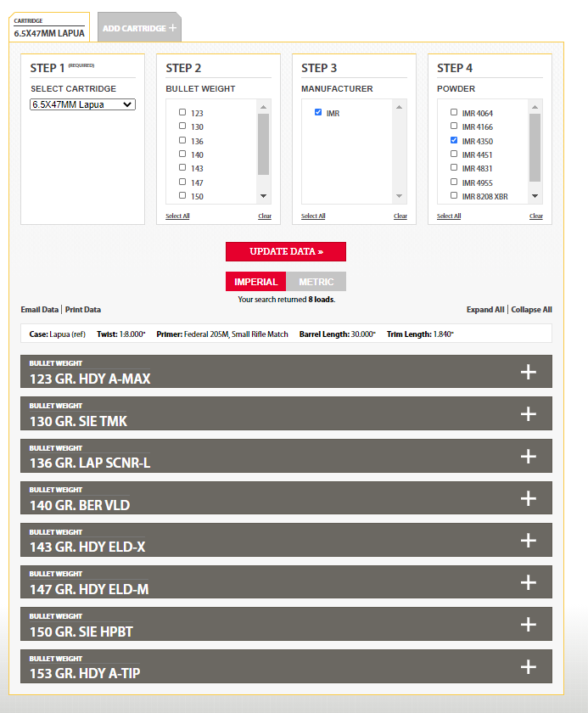
Task: Show 147 GR. HDY ELD-M via plus icon
Action: (x=528, y=582)
